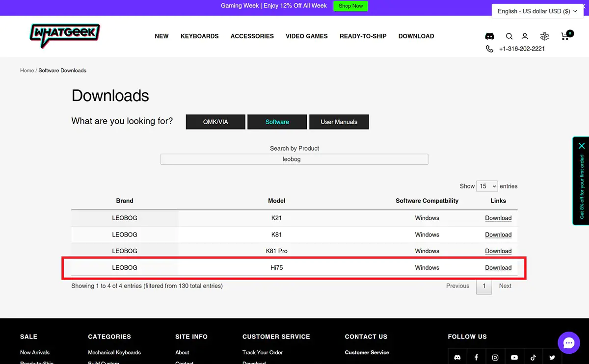Select the Software tab

277,122
